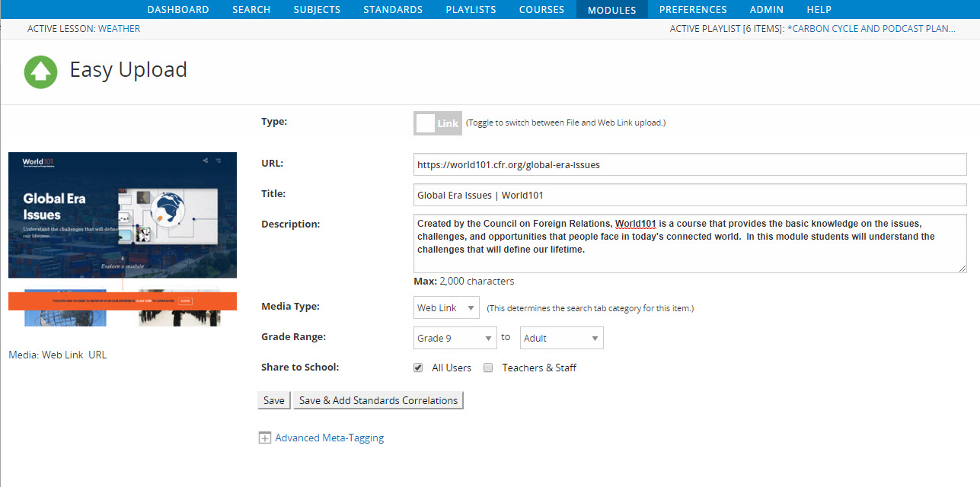980x487 pixels.
Task: Open the Grade 9 range start dropdown
Action: [455, 338]
